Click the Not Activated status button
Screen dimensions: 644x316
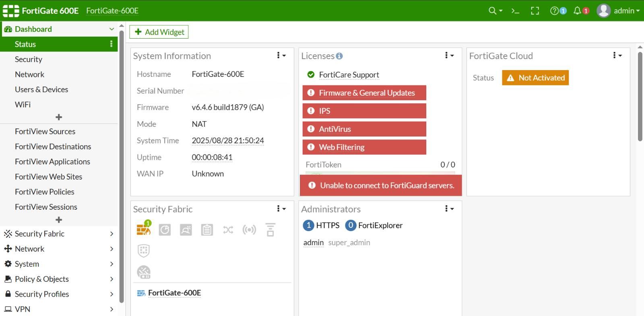click(x=535, y=78)
